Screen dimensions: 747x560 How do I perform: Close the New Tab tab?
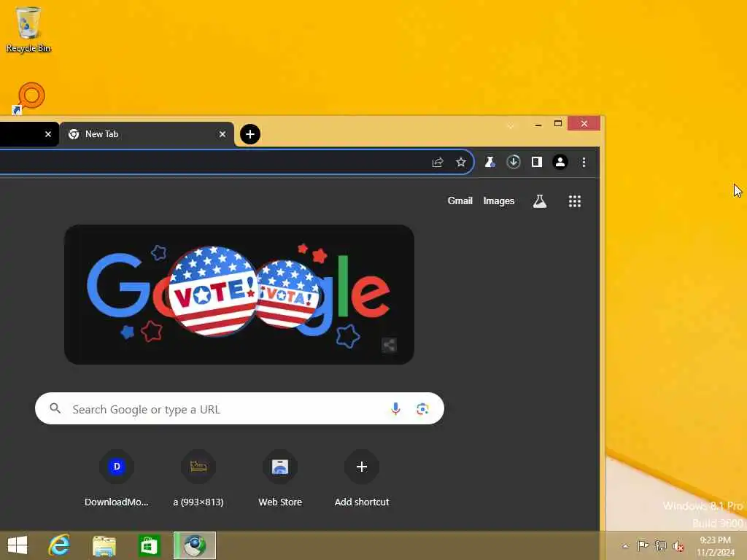click(x=222, y=134)
